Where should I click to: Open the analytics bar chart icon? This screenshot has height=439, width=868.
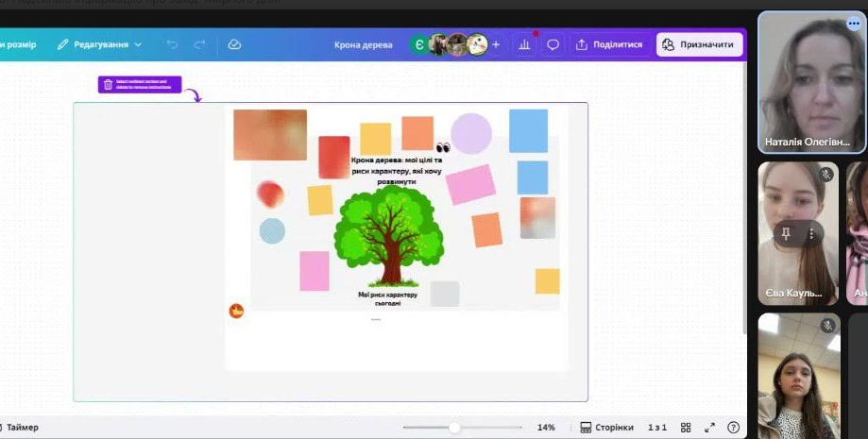pos(524,44)
